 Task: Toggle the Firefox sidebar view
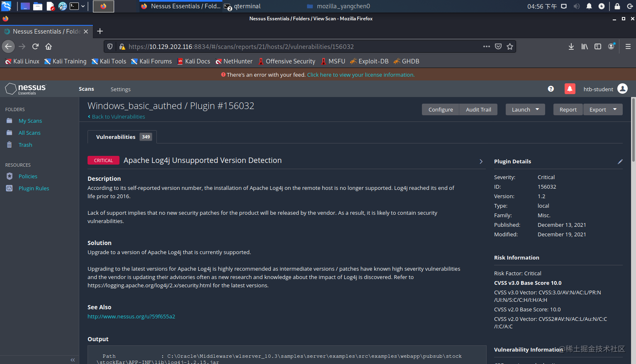tap(598, 46)
